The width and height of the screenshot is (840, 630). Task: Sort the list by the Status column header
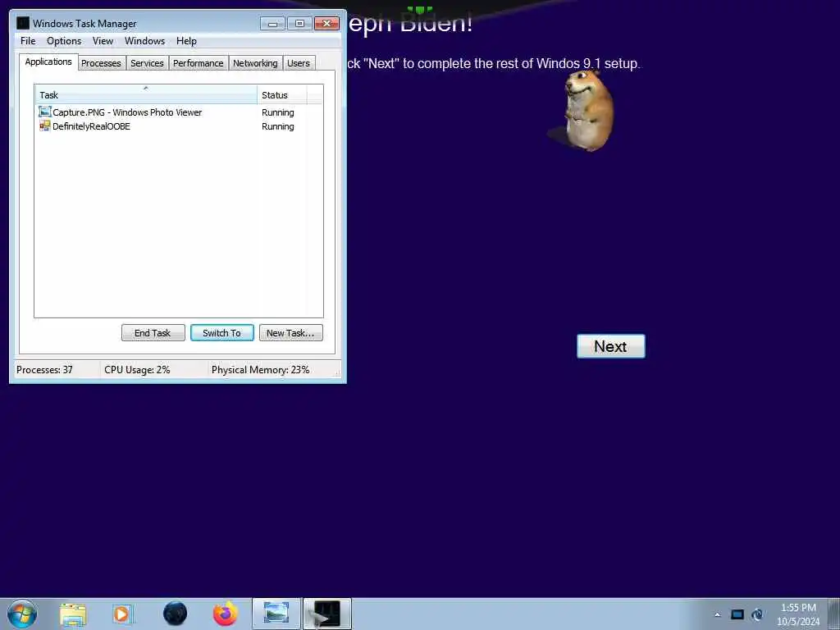(282, 95)
